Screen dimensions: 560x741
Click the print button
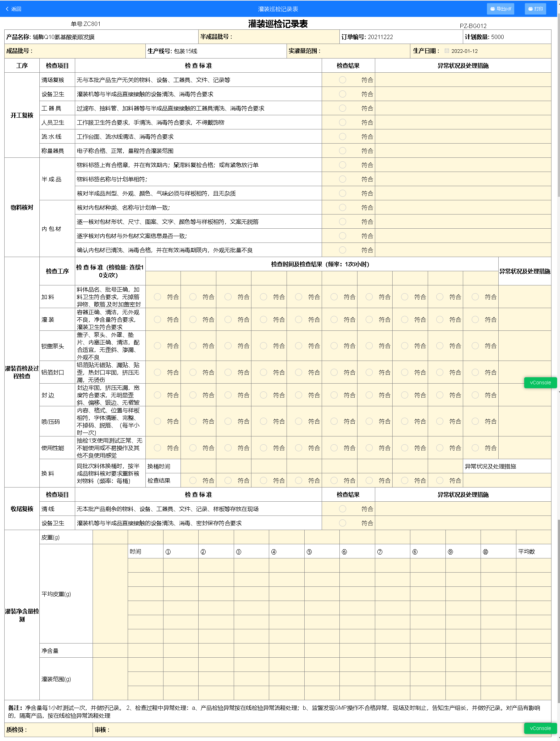535,9
